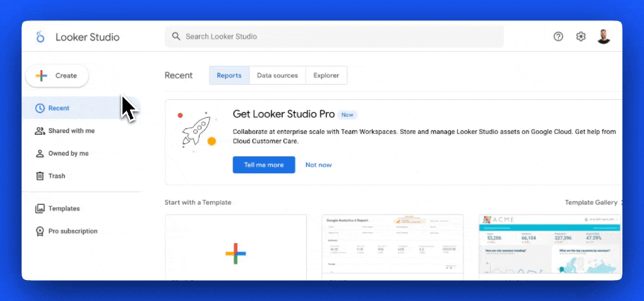644x301 pixels.
Task: Click the Shared with me people icon
Action: 40,131
